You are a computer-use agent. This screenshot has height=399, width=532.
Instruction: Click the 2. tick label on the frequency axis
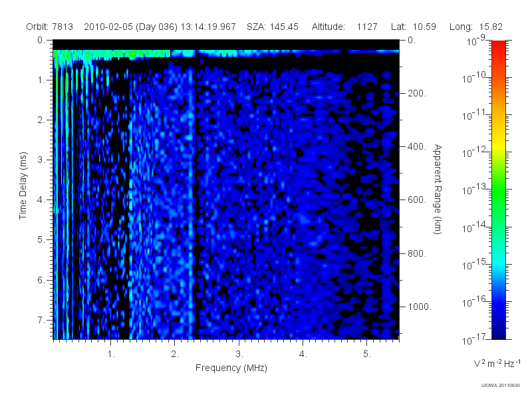175,354
